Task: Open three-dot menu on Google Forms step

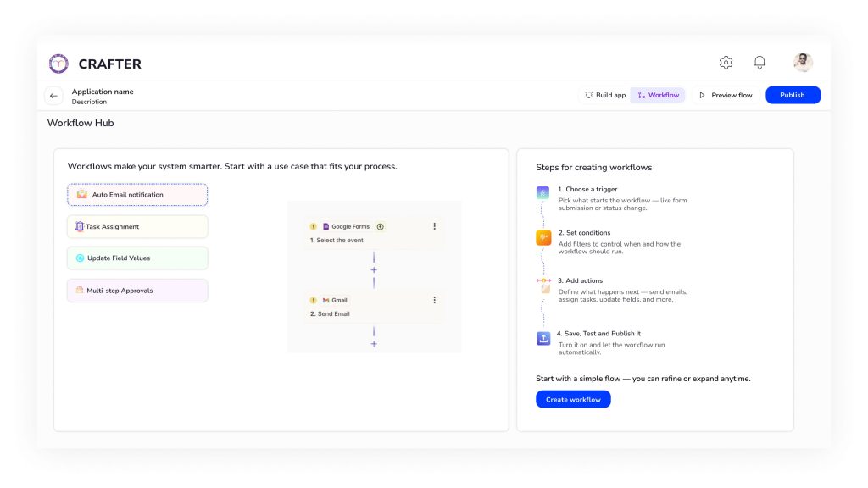Action: click(x=435, y=226)
